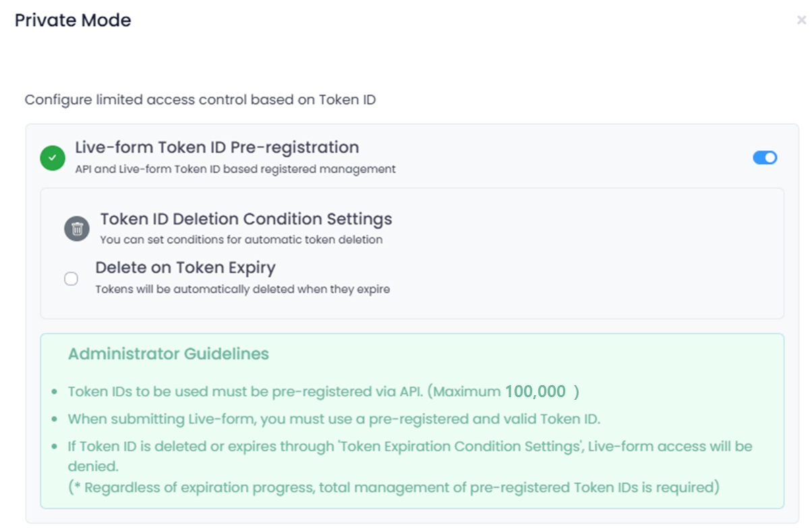The height and width of the screenshot is (528, 812).
Task: Click the guideline about Live-form access being denied
Action: (409, 446)
